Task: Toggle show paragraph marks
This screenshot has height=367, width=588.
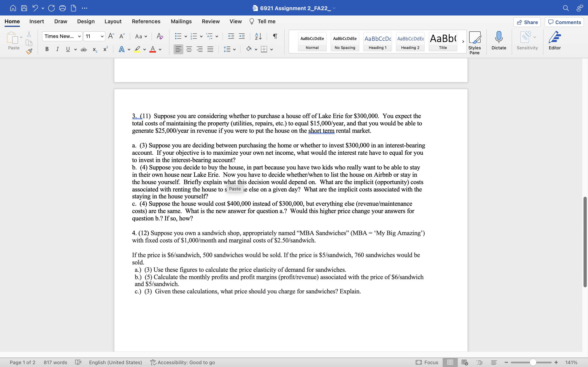Action: click(275, 36)
